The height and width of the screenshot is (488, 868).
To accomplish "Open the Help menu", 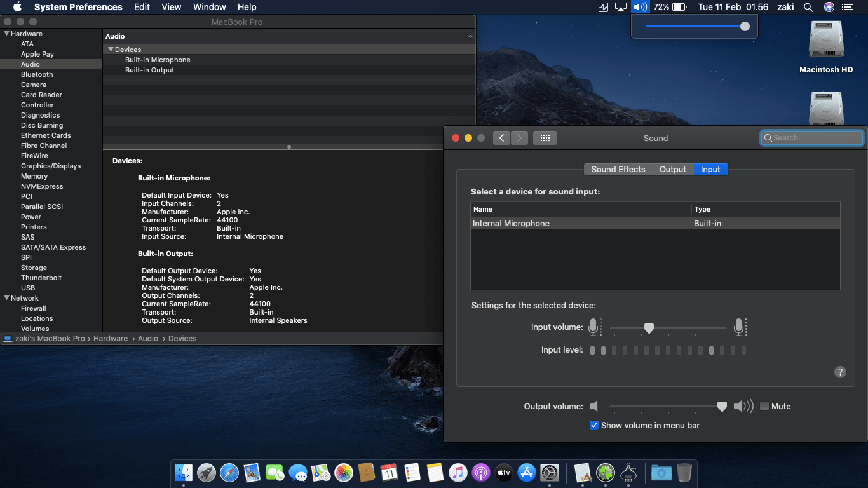I will coord(247,7).
